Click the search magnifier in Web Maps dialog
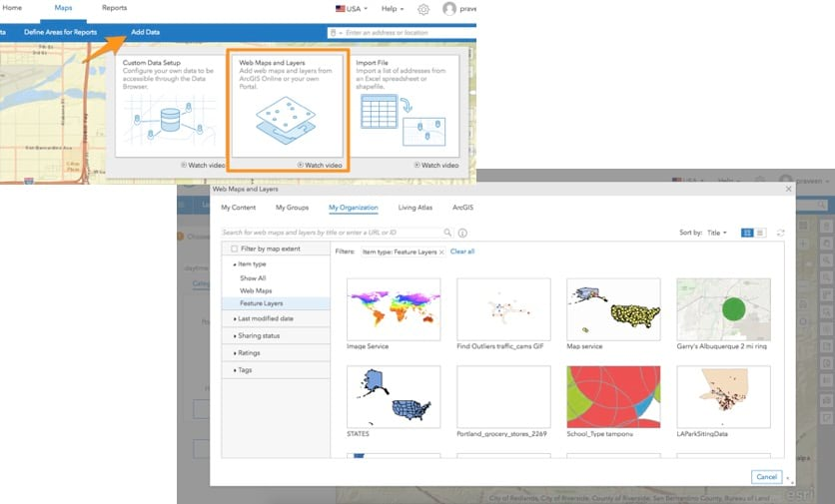The width and height of the screenshot is (835, 504). point(447,233)
